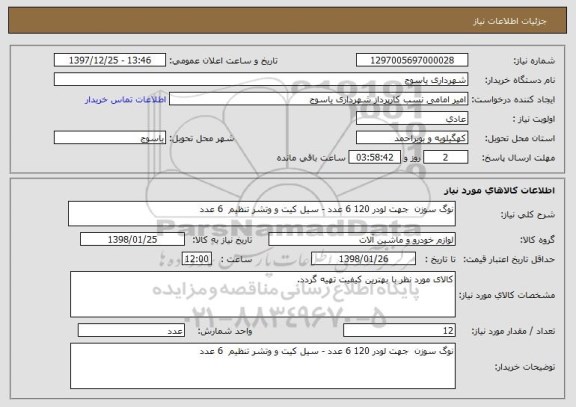Select the buyer organization name field
The width and height of the screenshot is (576, 407).
point(261,79)
